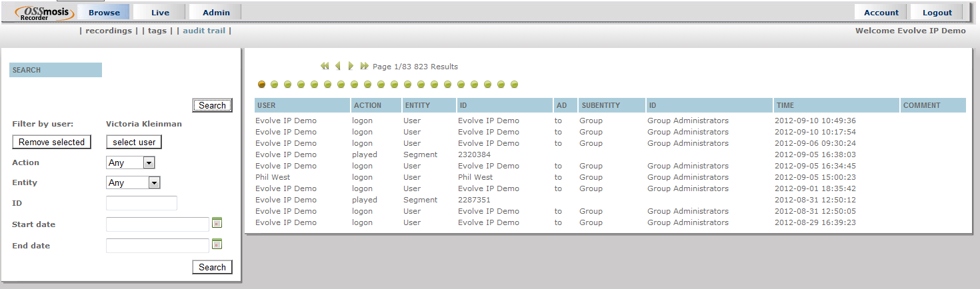Expand the Action dropdown
The height and width of the screenshot is (289, 980).
149,162
